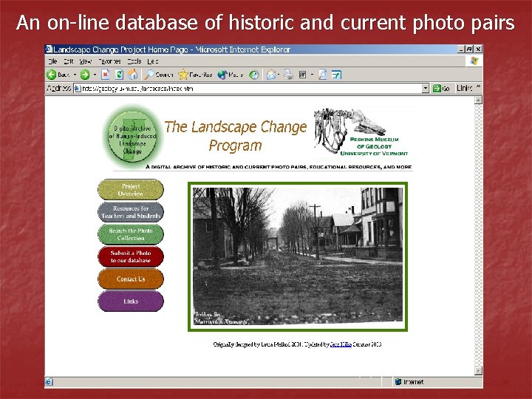Click the historic street photograph
The height and width of the screenshot is (399, 532).
coord(298,256)
